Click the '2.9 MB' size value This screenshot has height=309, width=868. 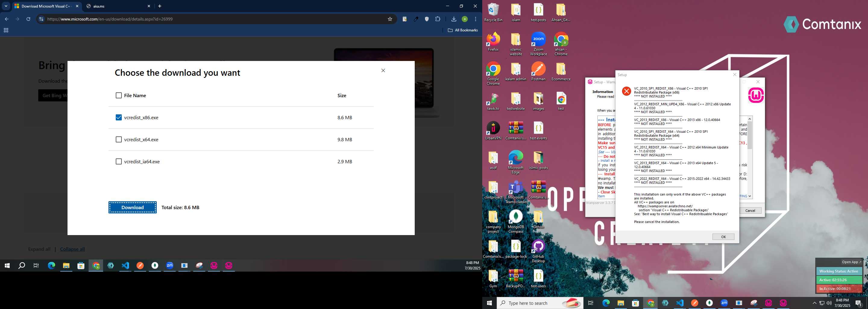[345, 161]
